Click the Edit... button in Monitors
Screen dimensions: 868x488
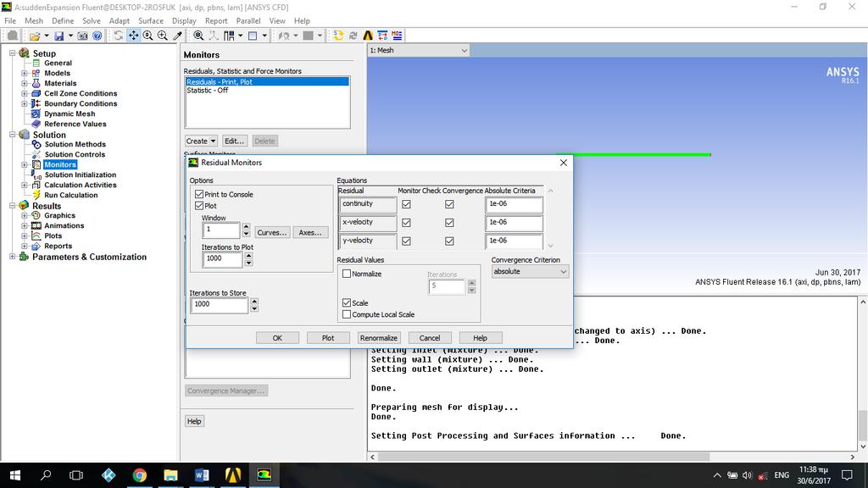[234, 141]
